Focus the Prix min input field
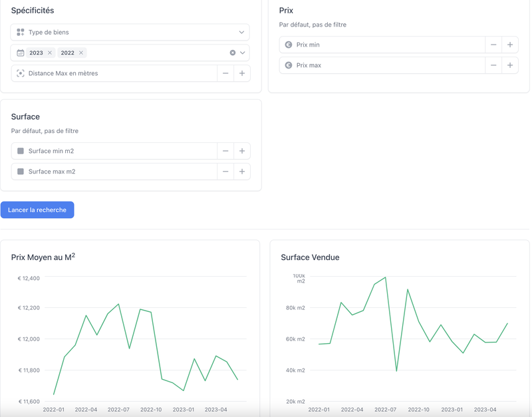Viewport: 532px width, 417px height. pos(386,45)
